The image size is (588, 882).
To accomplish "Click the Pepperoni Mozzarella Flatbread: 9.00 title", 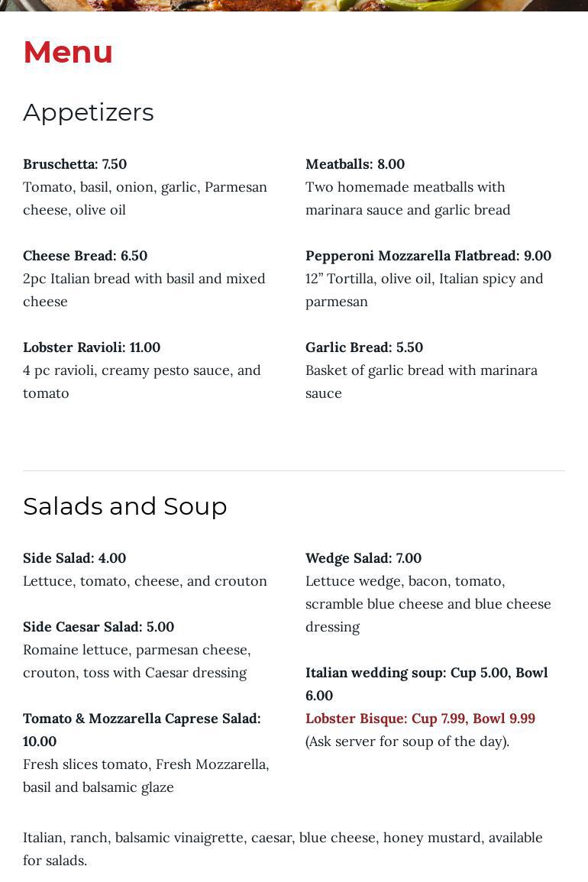I will point(428,256).
